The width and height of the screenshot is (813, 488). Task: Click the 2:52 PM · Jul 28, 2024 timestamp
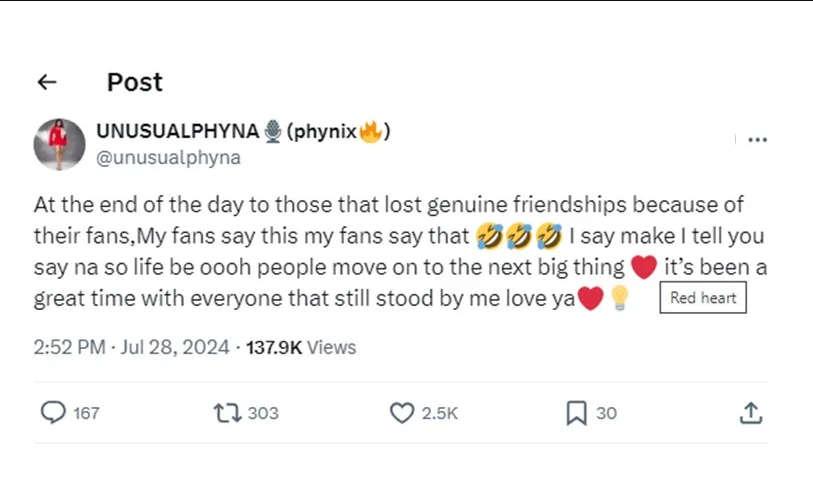coord(131,348)
